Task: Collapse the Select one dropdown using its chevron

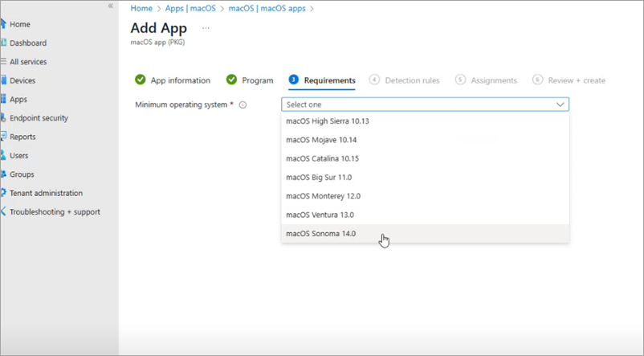Action: [560, 104]
